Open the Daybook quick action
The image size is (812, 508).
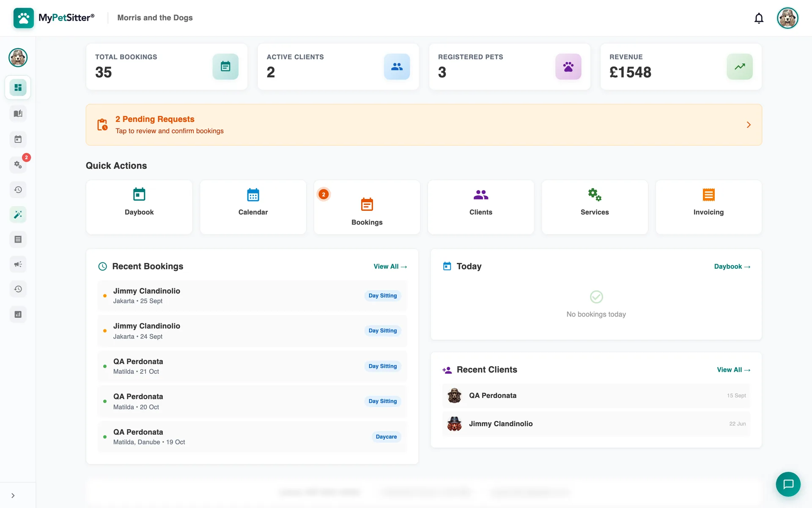point(139,207)
